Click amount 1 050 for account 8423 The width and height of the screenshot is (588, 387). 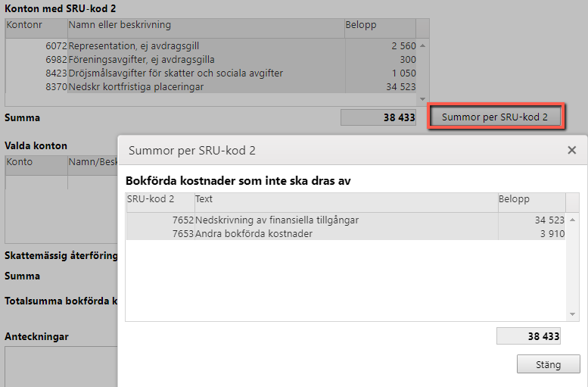(x=404, y=73)
